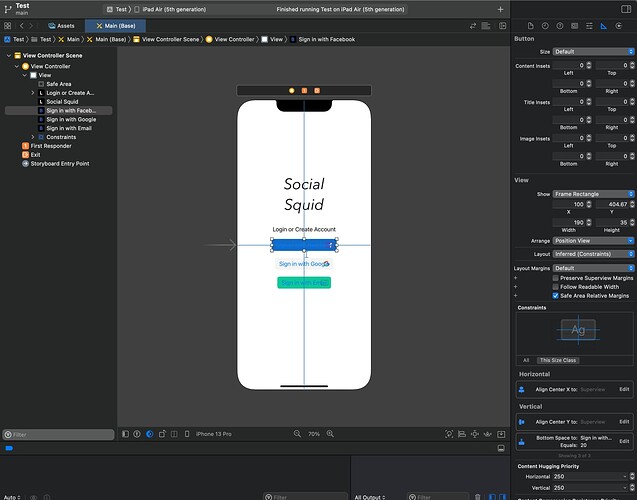Click the Embed In icon
The width and height of the screenshot is (637, 500).
pyautogui.click(x=501, y=434)
